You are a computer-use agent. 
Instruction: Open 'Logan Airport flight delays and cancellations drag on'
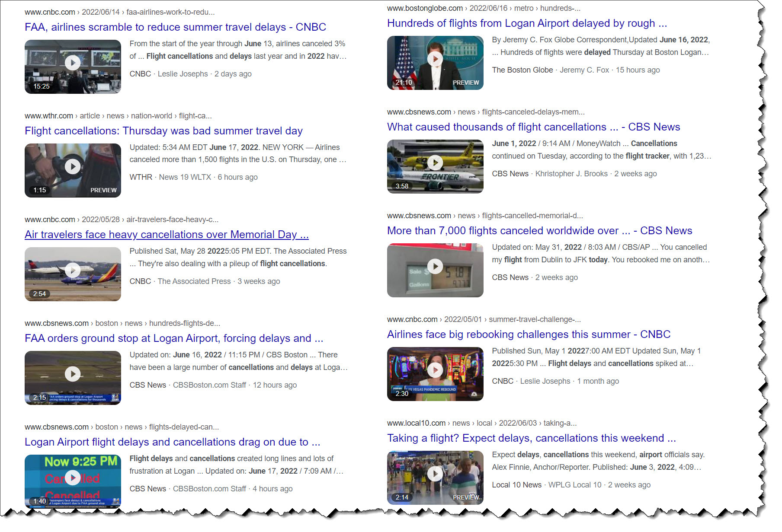[x=172, y=442]
